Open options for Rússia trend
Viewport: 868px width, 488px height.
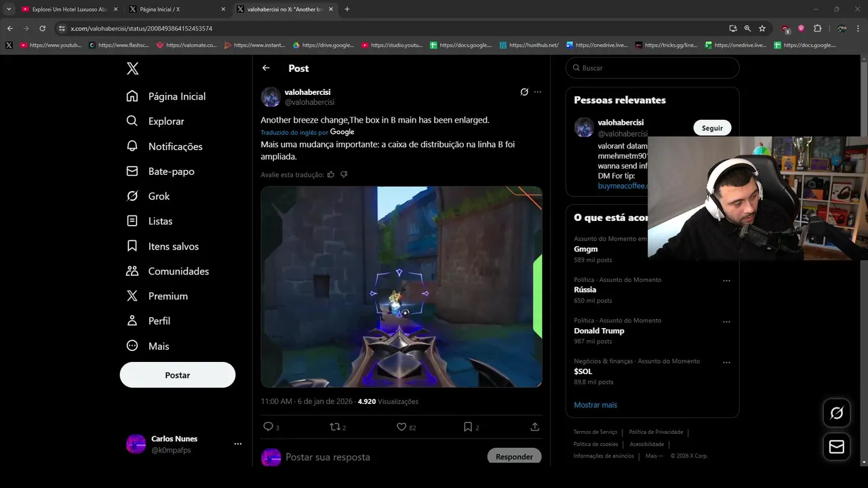coord(726,281)
